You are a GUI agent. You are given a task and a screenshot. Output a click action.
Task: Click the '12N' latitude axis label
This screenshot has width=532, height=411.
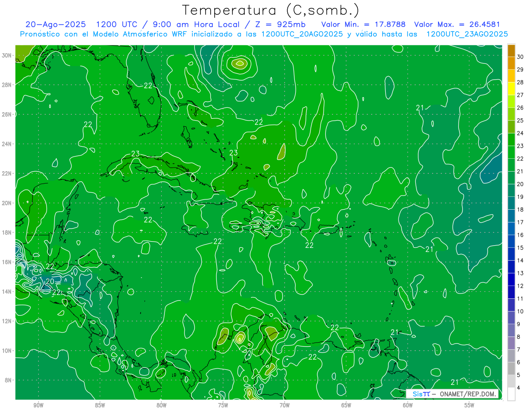(7, 321)
